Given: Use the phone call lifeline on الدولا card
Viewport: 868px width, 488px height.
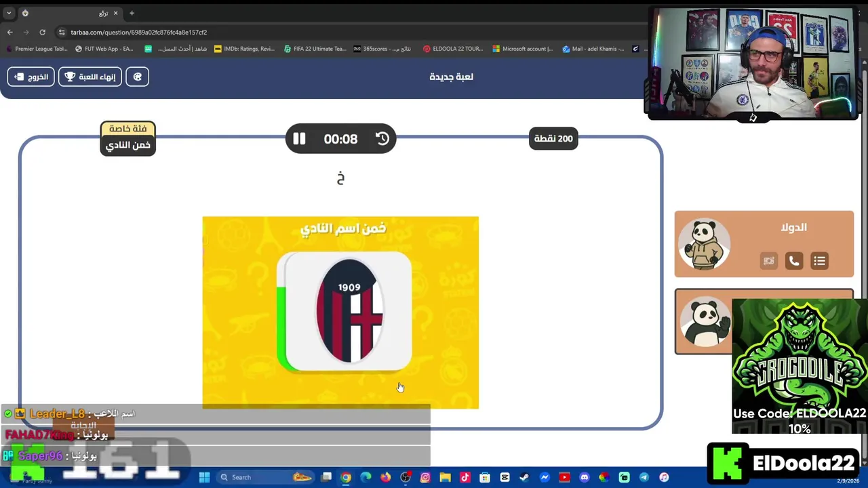Looking at the screenshot, I should (x=794, y=261).
